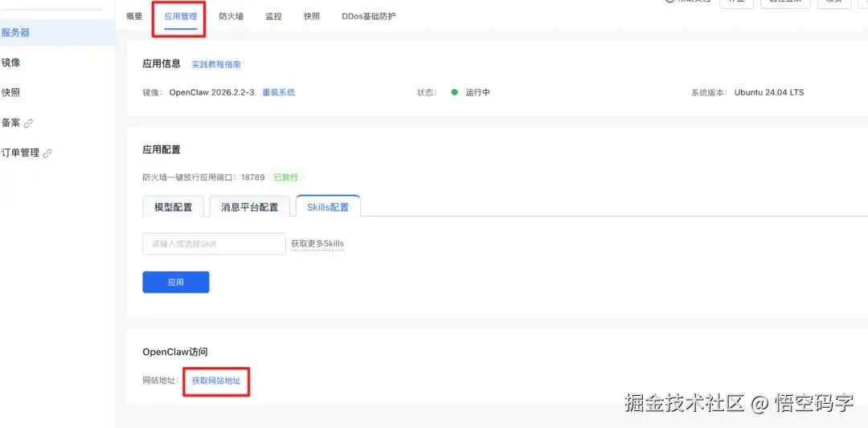Select the 消息平台配置 tab

(x=250, y=207)
